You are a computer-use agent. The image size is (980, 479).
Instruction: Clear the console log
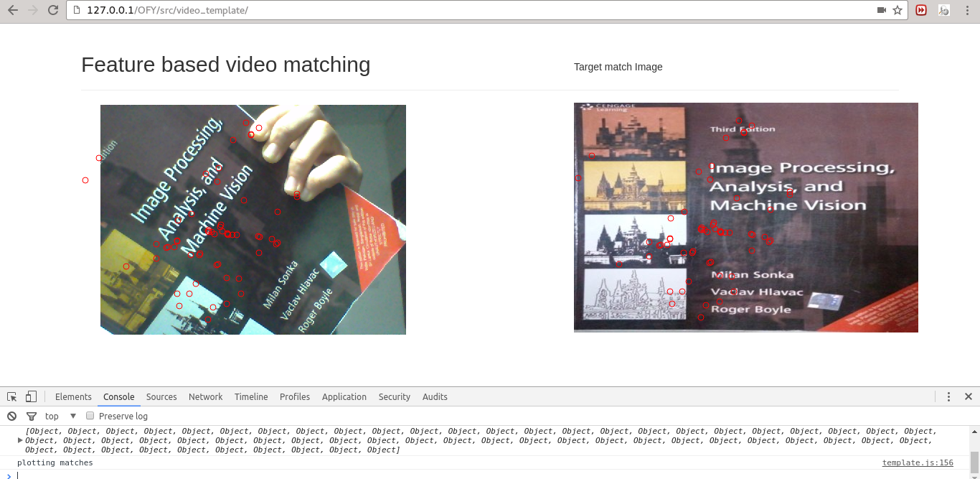point(11,416)
